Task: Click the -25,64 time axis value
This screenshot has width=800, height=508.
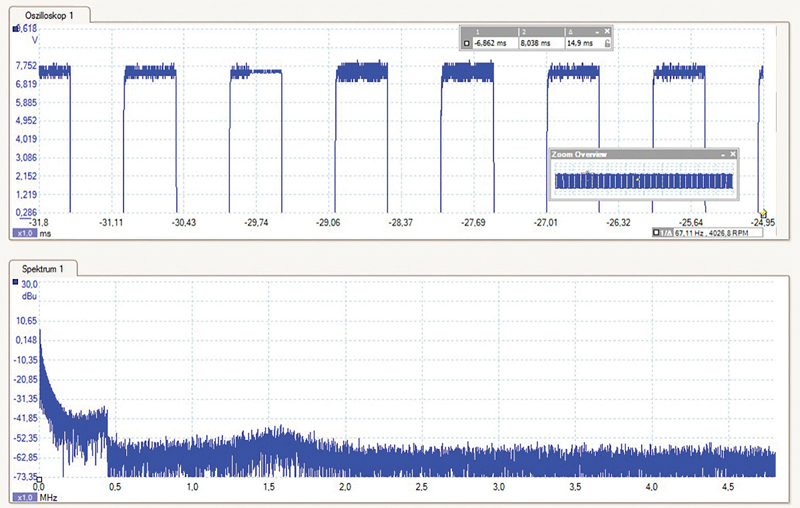Action: [691, 222]
